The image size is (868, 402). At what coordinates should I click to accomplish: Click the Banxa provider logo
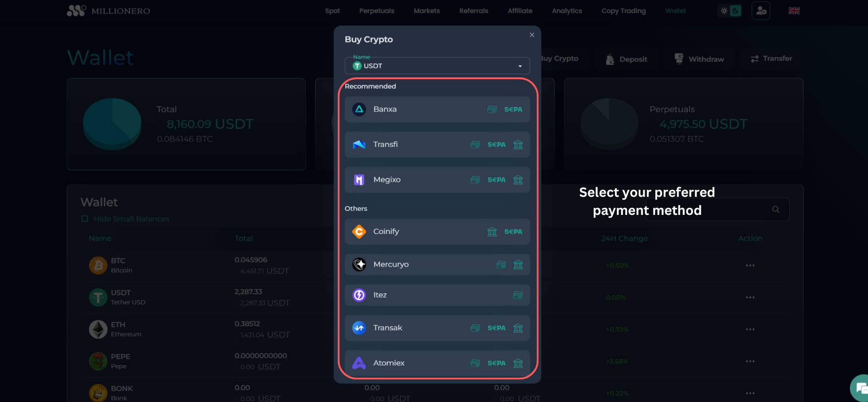click(x=359, y=109)
